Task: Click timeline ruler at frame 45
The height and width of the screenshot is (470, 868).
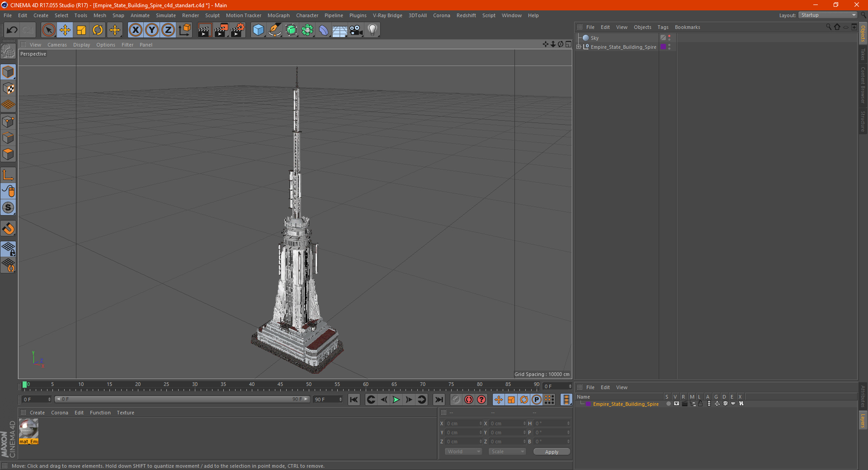Action: [280, 385]
